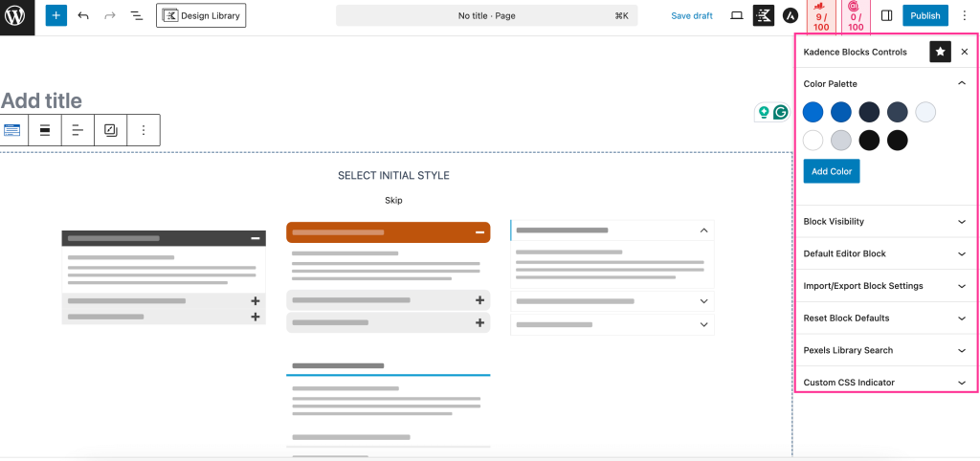The height and width of the screenshot is (461, 980).
Task: Expand the Pexels Library Search section
Action: 962,351
